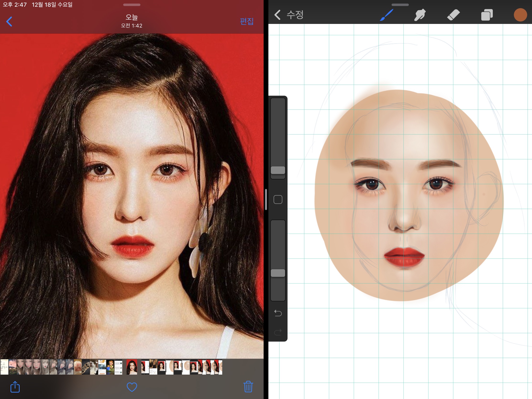Go back in the Photos app
The width and height of the screenshot is (532, 399).
pos(9,22)
